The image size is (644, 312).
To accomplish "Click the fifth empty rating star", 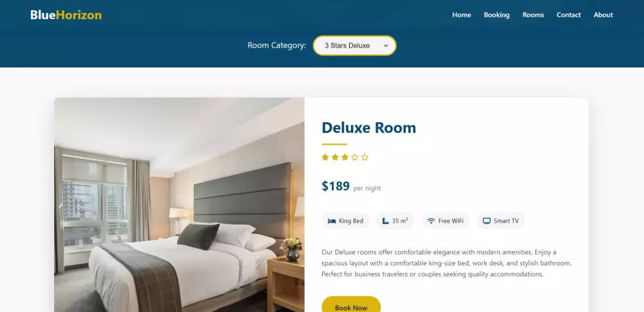I will [x=365, y=157].
